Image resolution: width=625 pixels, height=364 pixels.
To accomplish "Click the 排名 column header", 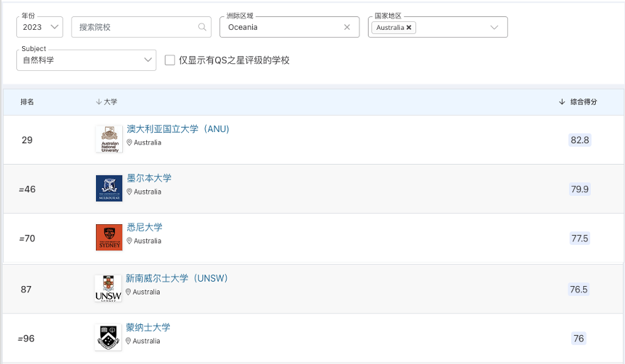I will click(x=27, y=102).
